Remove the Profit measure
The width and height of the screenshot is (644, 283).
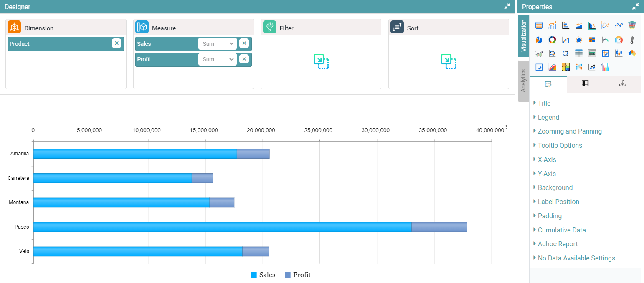pyautogui.click(x=244, y=59)
